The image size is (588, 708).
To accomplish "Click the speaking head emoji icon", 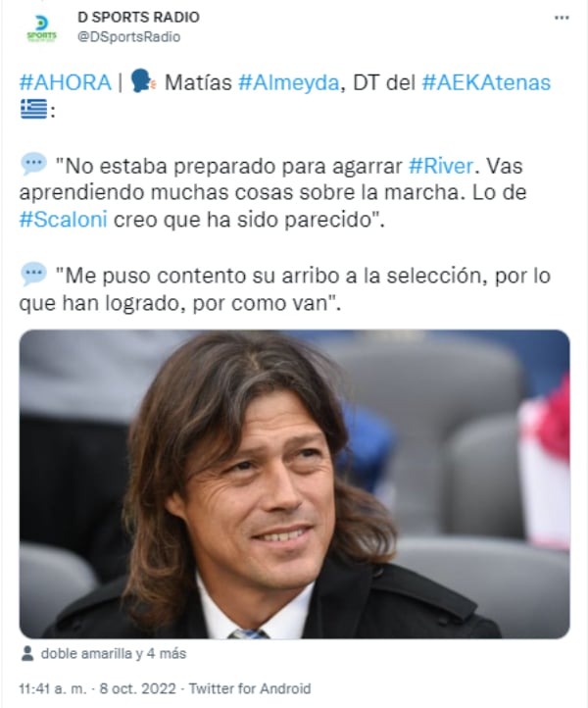I will [143, 80].
